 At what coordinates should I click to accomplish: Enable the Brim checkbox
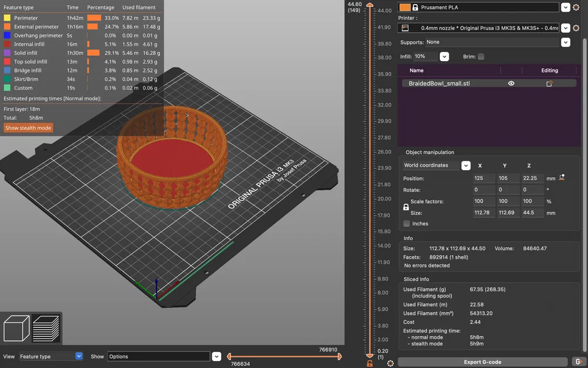[x=481, y=57]
